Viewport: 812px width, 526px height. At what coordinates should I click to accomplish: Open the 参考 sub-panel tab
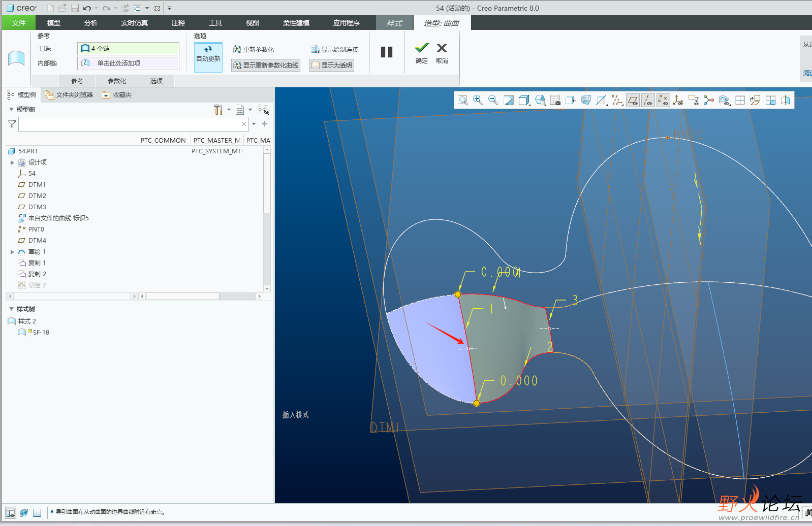(x=77, y=81)
